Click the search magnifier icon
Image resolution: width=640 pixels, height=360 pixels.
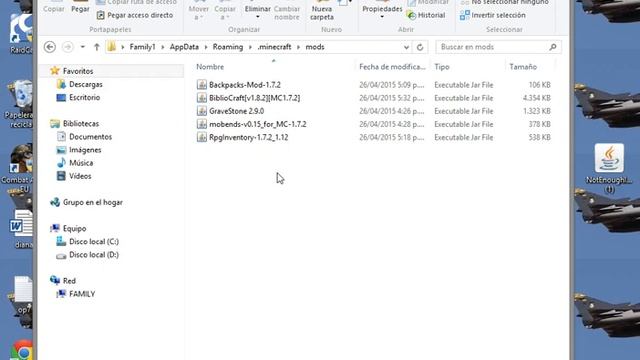553,47
